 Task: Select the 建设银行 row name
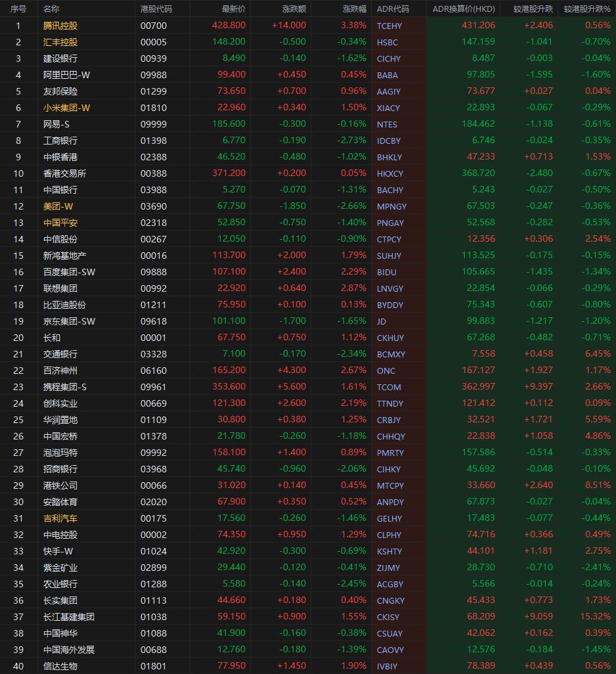coord(60,58)
